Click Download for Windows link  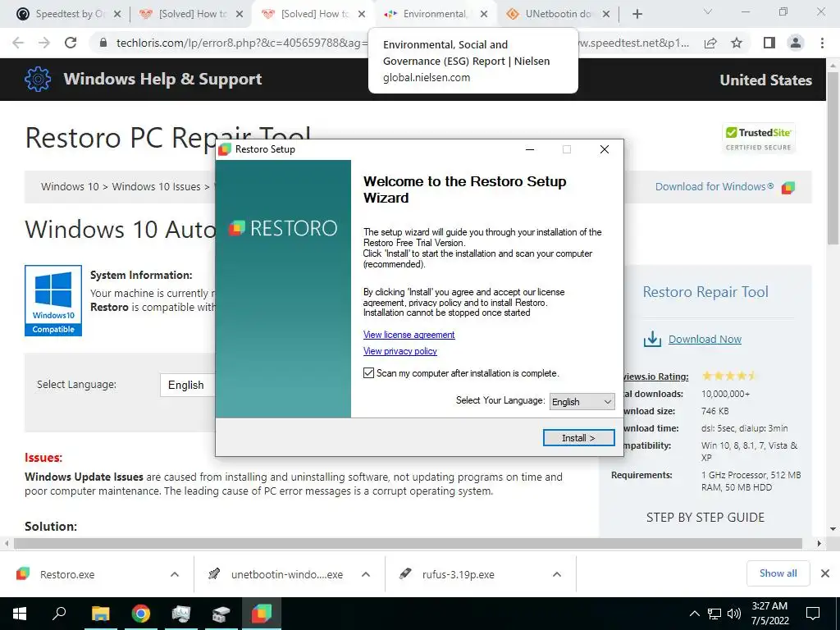click(x=714, y=186)
